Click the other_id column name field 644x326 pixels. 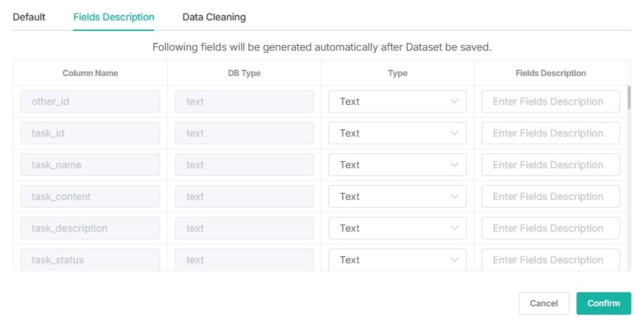point(90,101)
